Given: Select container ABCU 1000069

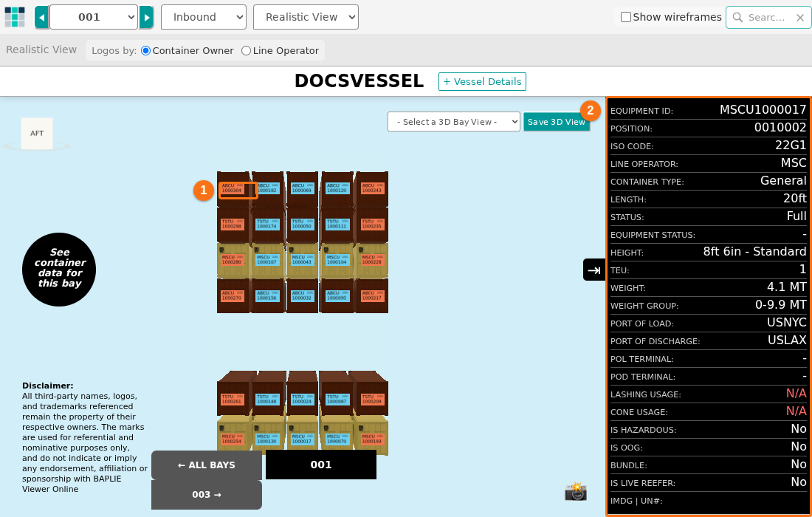Looking at the screenshot, I should point(302,188).
